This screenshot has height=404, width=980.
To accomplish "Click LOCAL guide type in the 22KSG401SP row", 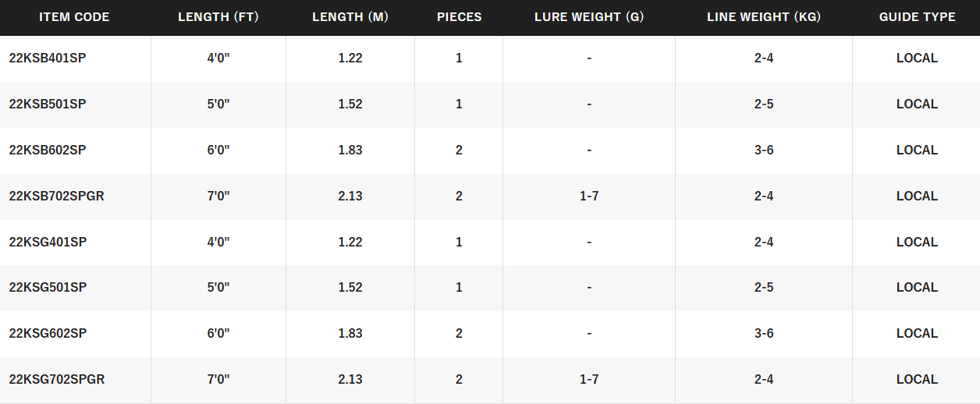I will (917, 243).
